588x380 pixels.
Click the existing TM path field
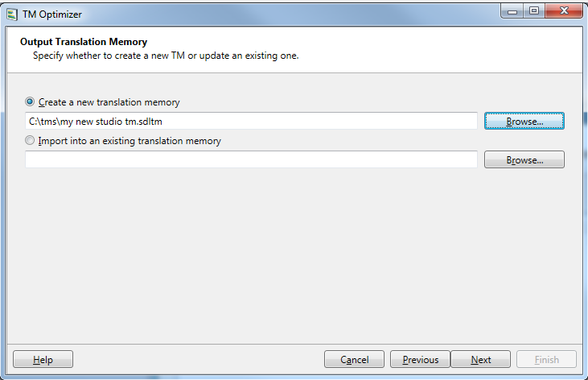(x=251, y=159)
